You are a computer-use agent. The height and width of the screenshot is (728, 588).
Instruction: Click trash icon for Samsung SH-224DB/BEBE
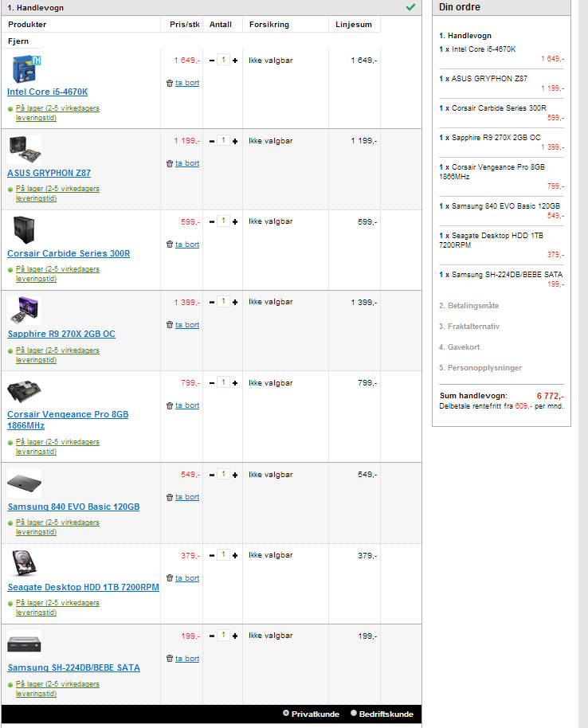(170, 659)
